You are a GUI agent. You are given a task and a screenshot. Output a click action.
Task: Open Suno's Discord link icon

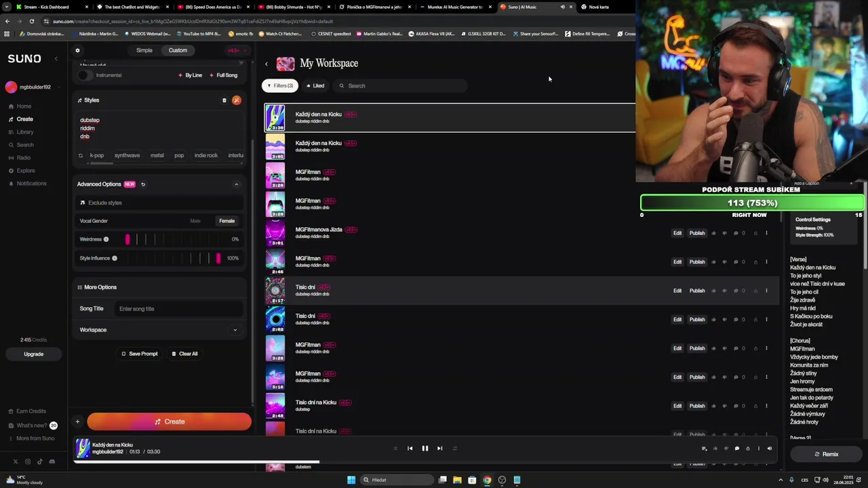(52, 462)
